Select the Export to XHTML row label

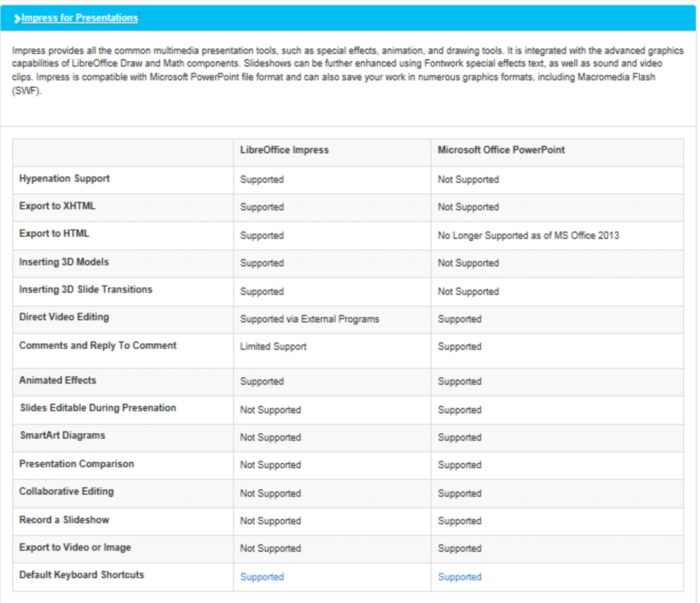click(57, 206)
